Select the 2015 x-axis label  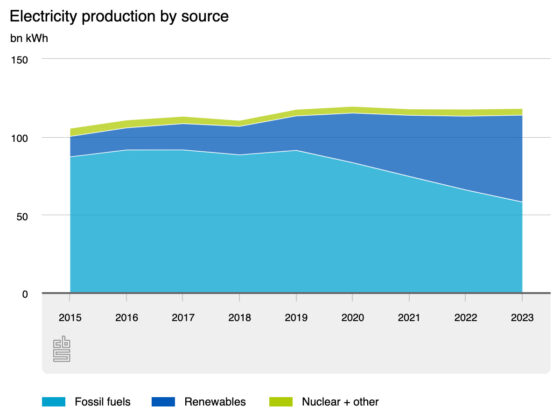[x=70, y=318]
